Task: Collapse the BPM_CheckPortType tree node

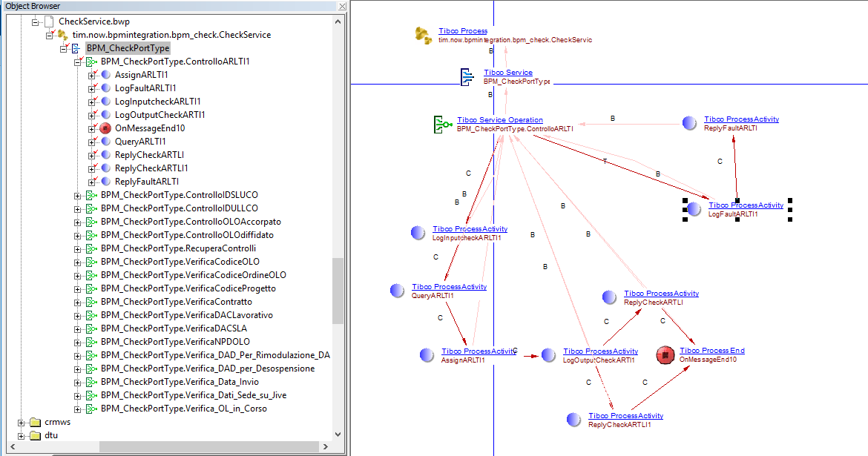Action: coord(64,48)
